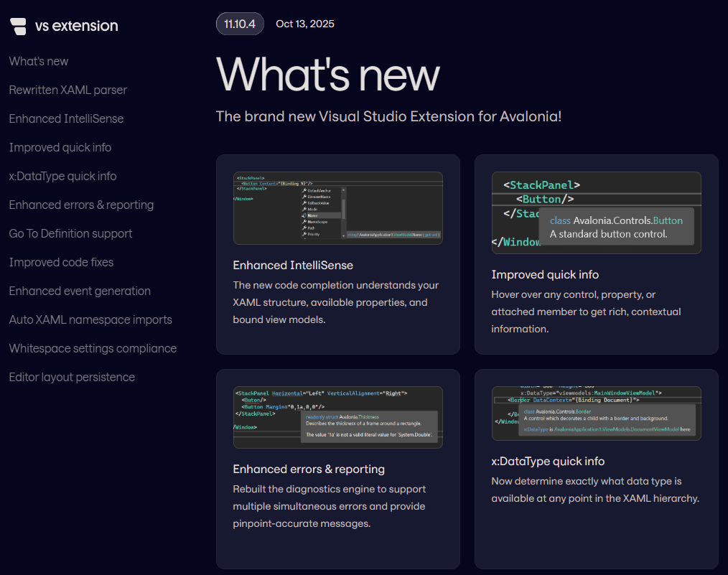Screen dimensions: 728x575
Task: Navigate to Enhanced errors & reporting sidebar link
Action: coord(81,205)
